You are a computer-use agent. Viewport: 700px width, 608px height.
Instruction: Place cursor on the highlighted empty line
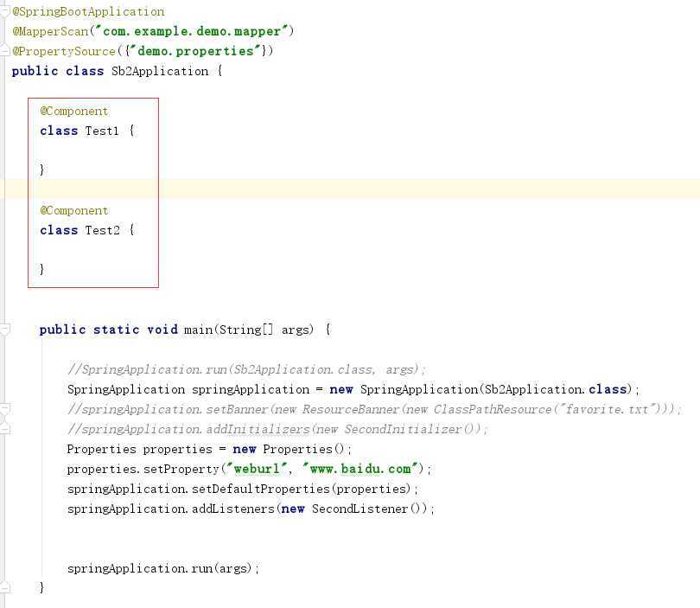(350, 189)
